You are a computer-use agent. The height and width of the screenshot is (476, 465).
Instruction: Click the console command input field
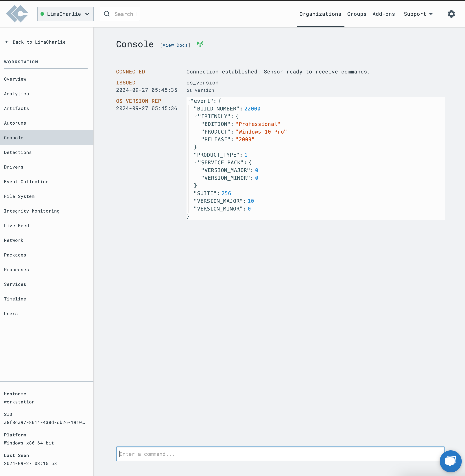pyautogui.click(x=280, y=454)
